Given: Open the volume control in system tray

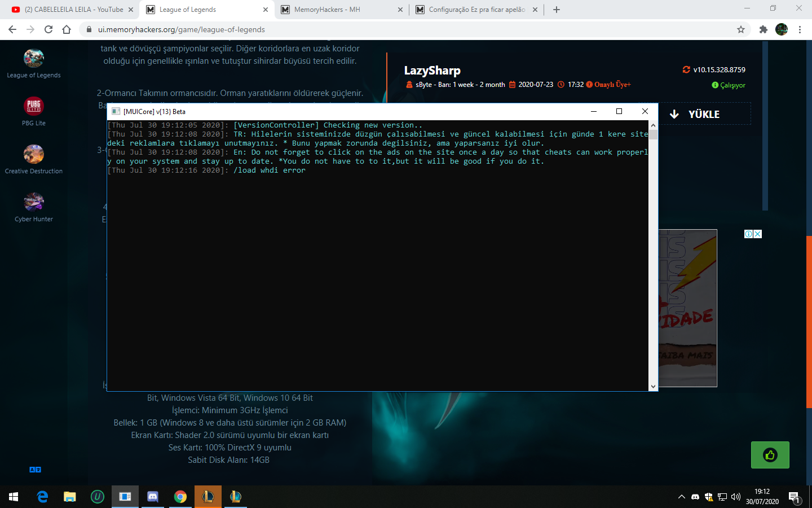Looking at the screenshot, I should pyautogui.click(x=736, y=497).
